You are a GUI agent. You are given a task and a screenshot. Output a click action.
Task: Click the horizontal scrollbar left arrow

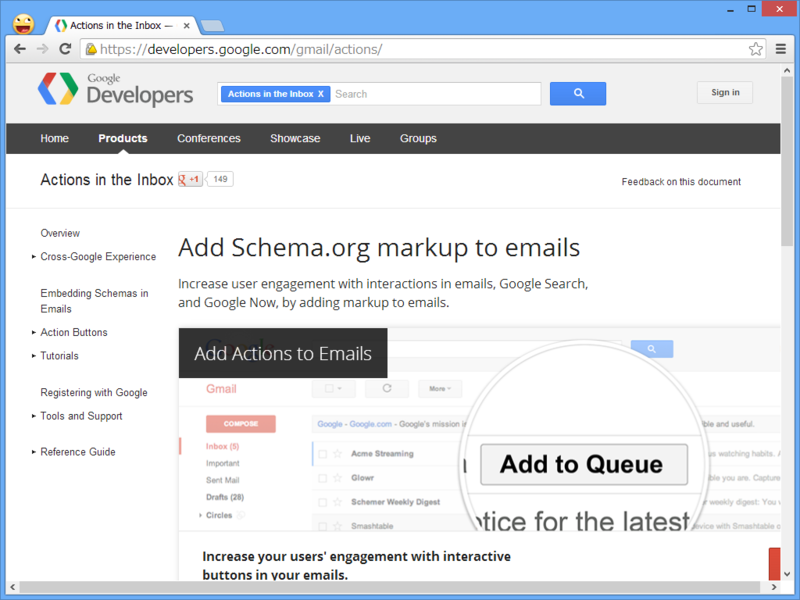(x=12, y=587)
